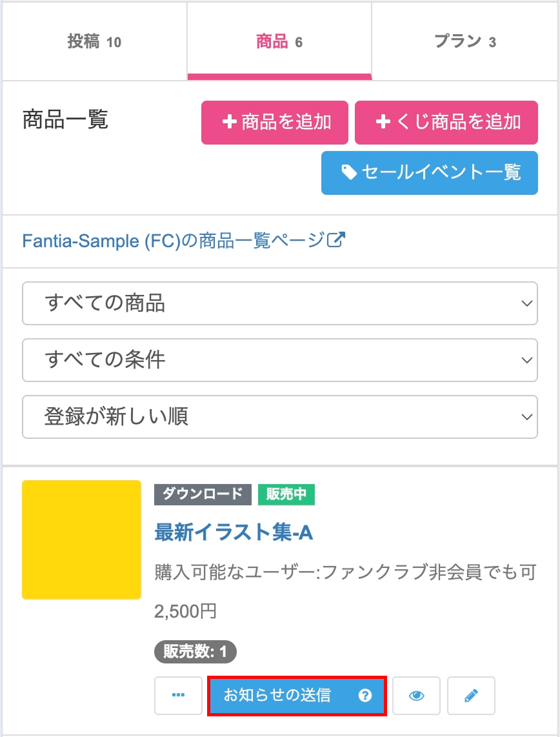Open the 最新イラスト集-A product title link

point(234,532)
